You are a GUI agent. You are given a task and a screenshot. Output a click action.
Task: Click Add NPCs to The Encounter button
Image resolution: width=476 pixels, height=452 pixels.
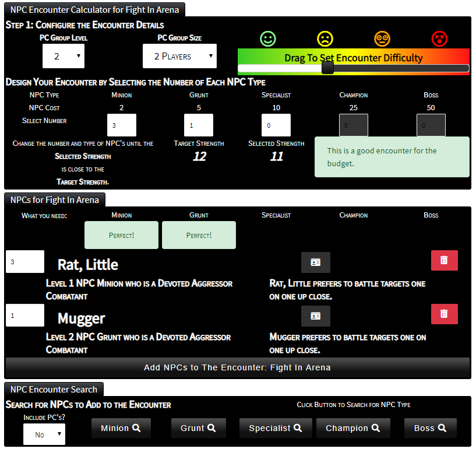click(237, 367)
